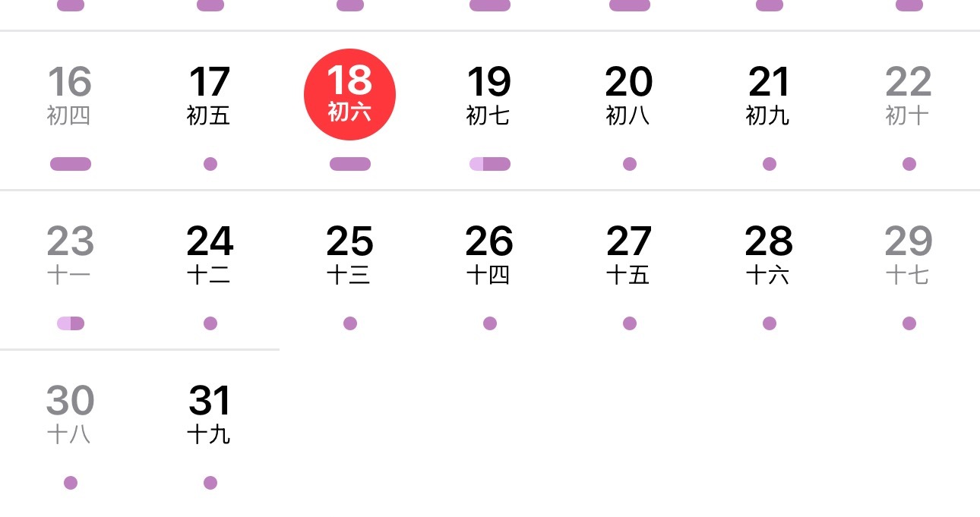
Task: Tap the two-tone event pill under the 23rd
Action: [71, 323]
